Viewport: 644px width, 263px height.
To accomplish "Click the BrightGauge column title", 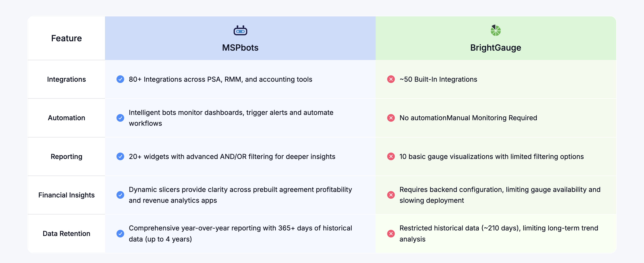I will [x=496, y=48].
